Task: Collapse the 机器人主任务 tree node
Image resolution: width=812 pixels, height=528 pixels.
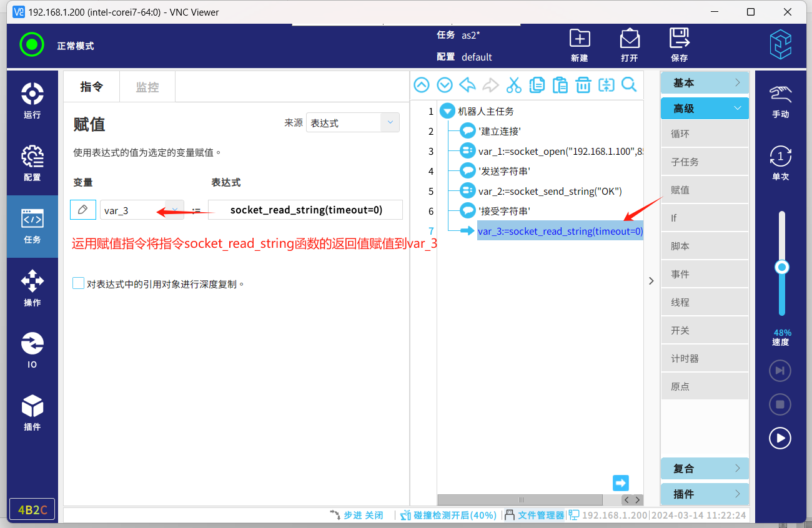Action: coord(447,111)
